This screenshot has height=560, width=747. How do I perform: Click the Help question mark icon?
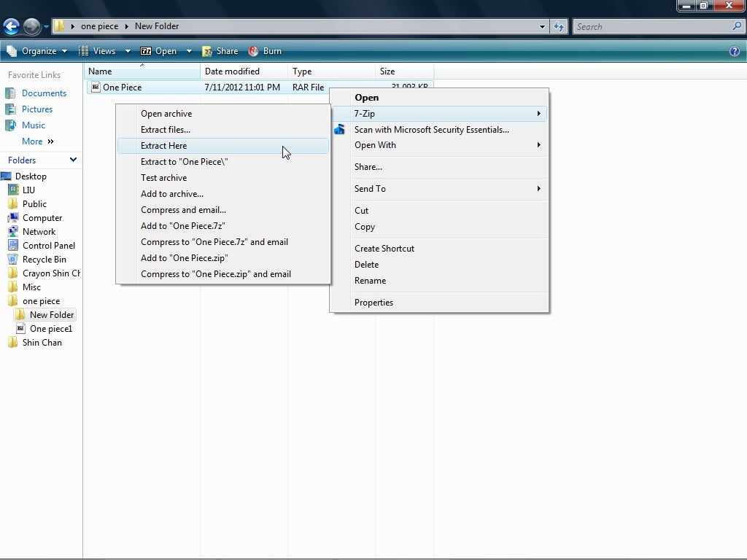(x=735, y=51)
